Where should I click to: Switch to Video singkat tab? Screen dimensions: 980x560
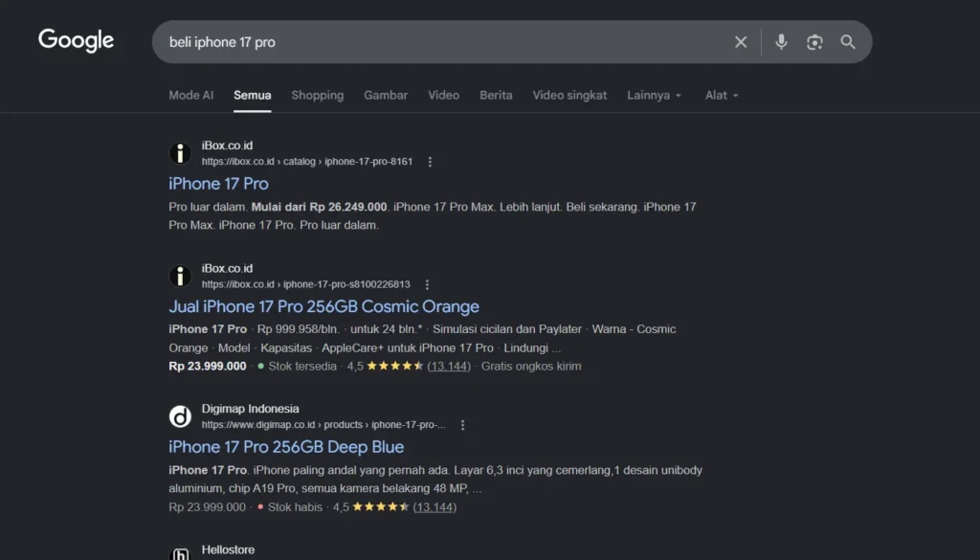click(x=570, y=95)
